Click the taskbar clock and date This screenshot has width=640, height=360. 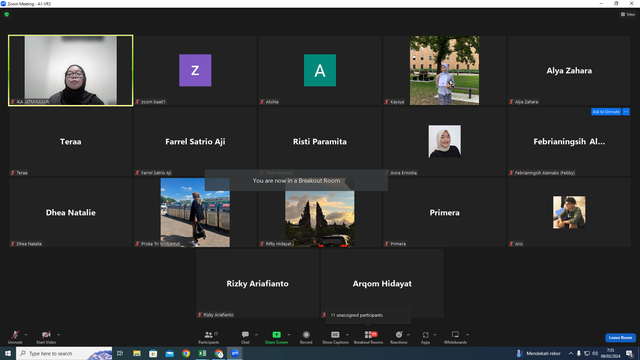click(x=610, y=353)
